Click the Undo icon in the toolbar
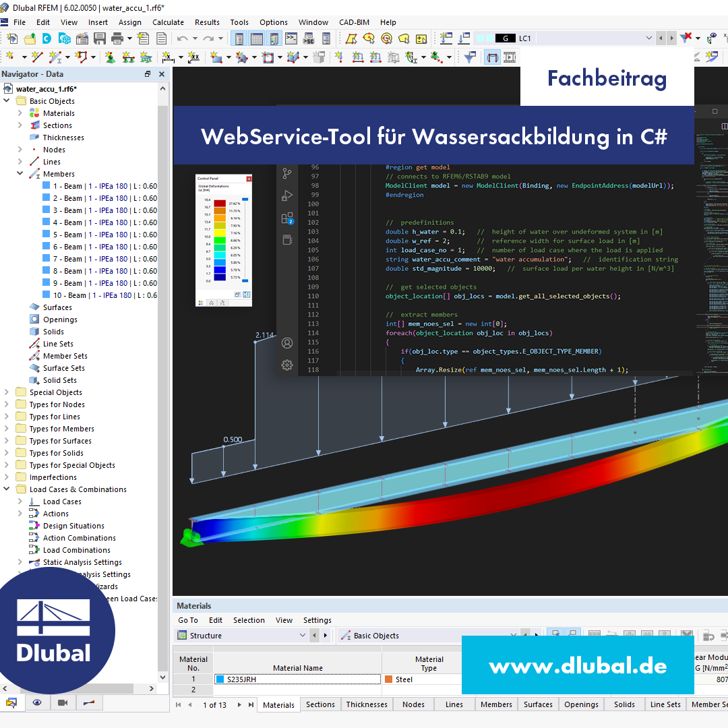This screenshot has height=728, width=728. (x=182, y=38)
